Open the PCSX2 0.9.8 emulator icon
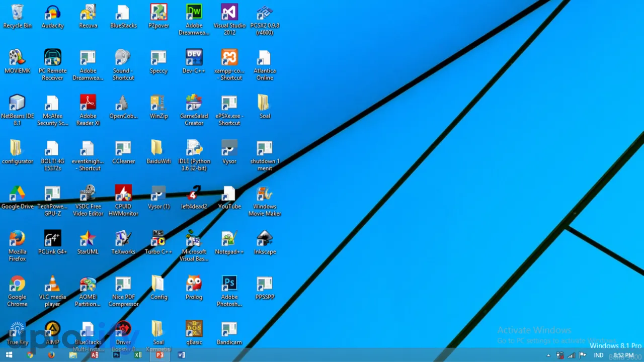644x362 pixels. (265, 20)
